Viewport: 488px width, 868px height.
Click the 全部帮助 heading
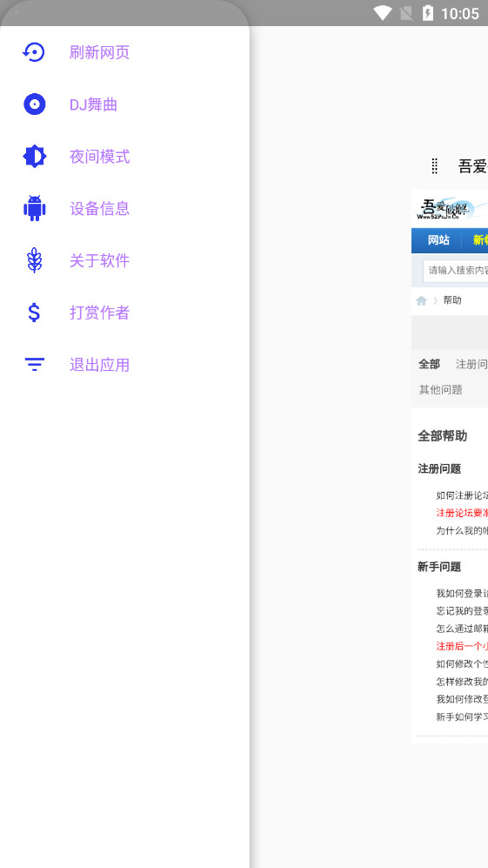[x=442, y=435]
